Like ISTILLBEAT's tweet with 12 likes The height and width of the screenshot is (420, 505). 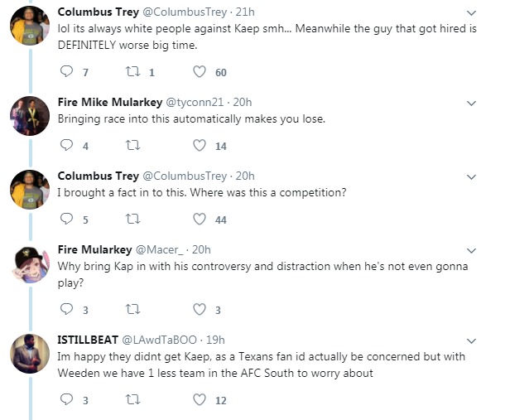coord(199,400)
